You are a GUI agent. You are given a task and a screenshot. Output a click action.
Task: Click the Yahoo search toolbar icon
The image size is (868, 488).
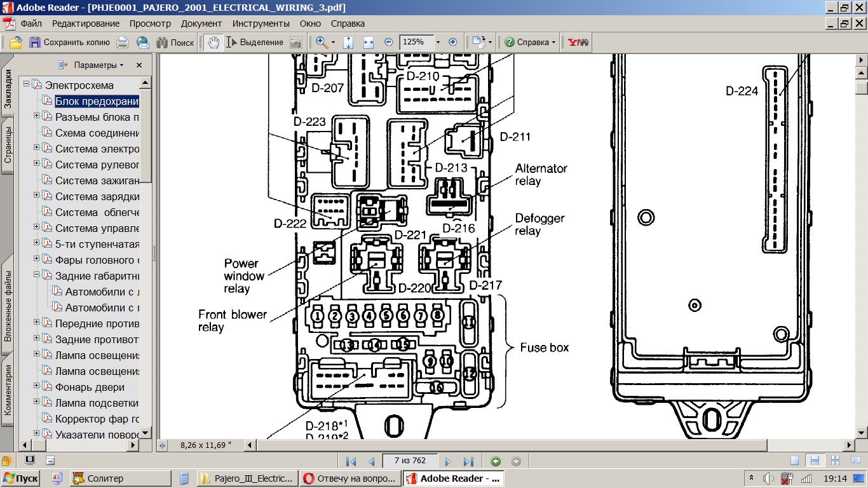click(x=578, y=43)
